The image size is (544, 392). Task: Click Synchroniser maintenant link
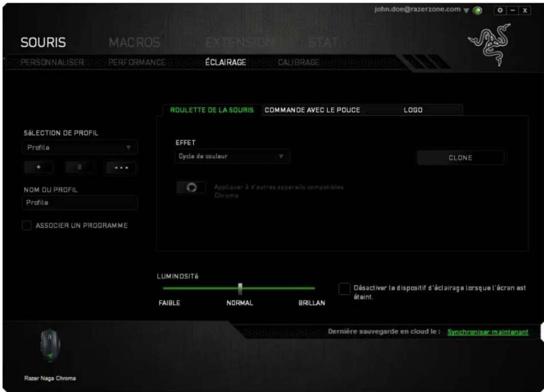click(x=488, y=332)
